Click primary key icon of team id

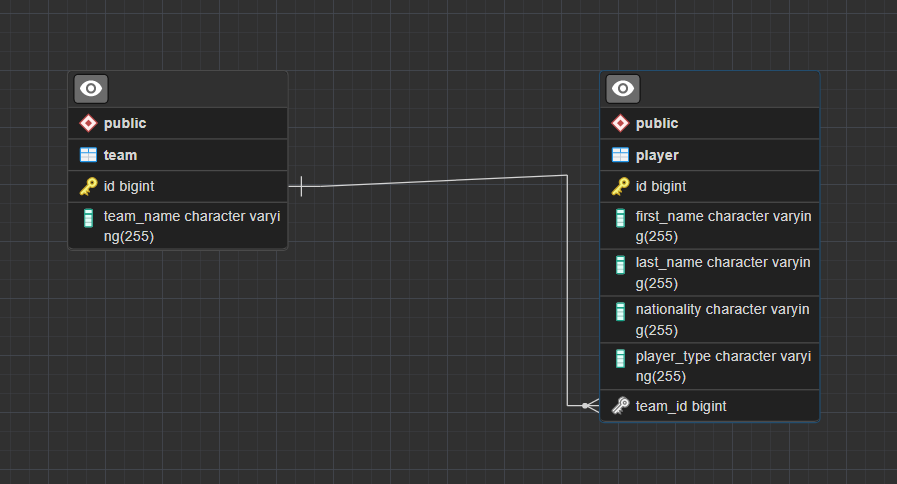88,187
